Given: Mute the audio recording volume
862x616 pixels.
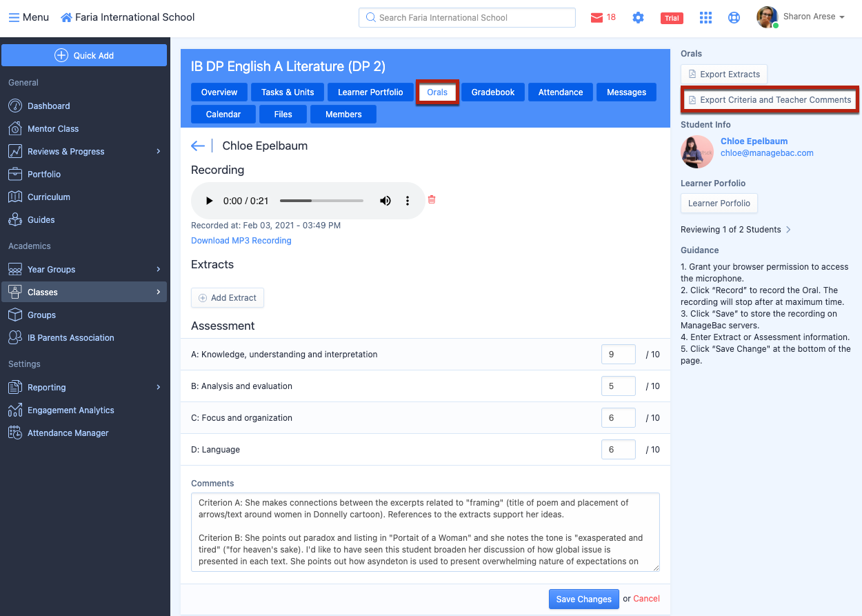Looking at the screenshot, I should (385, 201).
